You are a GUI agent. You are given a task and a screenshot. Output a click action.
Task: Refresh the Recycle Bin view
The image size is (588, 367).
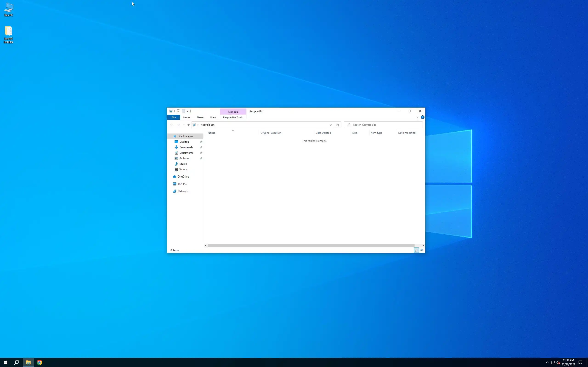[x=337, y=125]
